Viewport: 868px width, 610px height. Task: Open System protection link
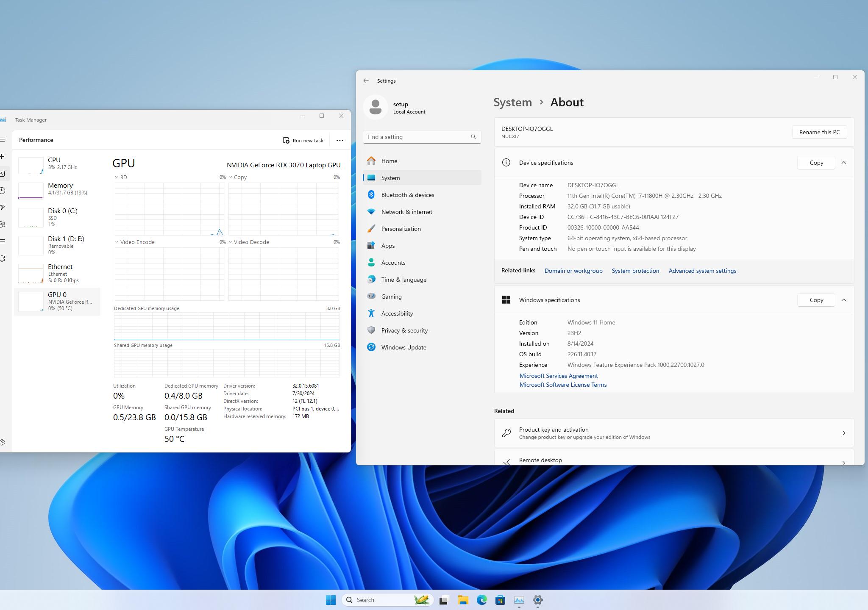[x=635, y=271]
